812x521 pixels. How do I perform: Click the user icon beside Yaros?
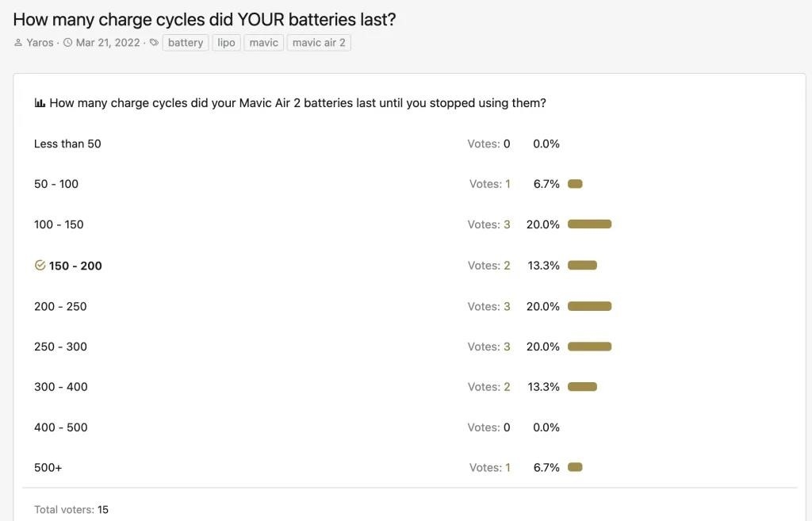tap(18, 43)
